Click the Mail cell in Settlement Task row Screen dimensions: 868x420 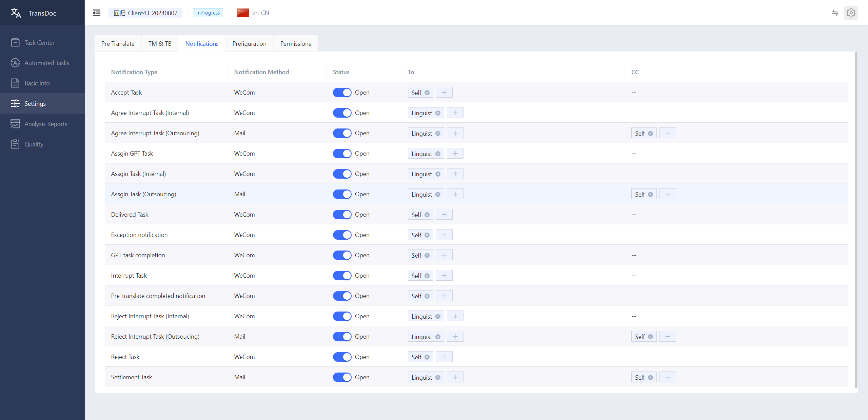(240, 377)
